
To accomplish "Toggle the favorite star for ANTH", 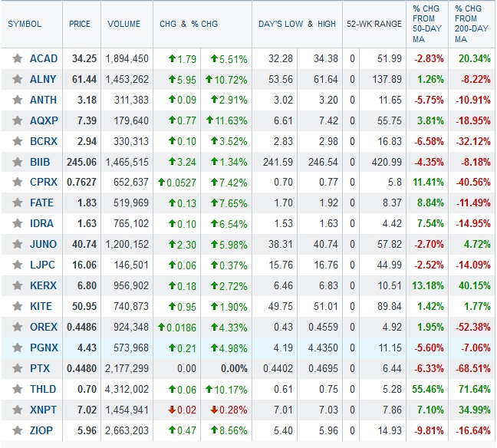I will click(x=18, y=100).
